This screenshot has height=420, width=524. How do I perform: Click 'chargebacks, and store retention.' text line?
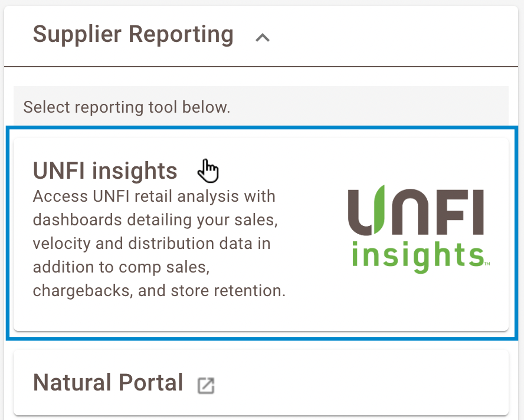(x=159, y=291)
